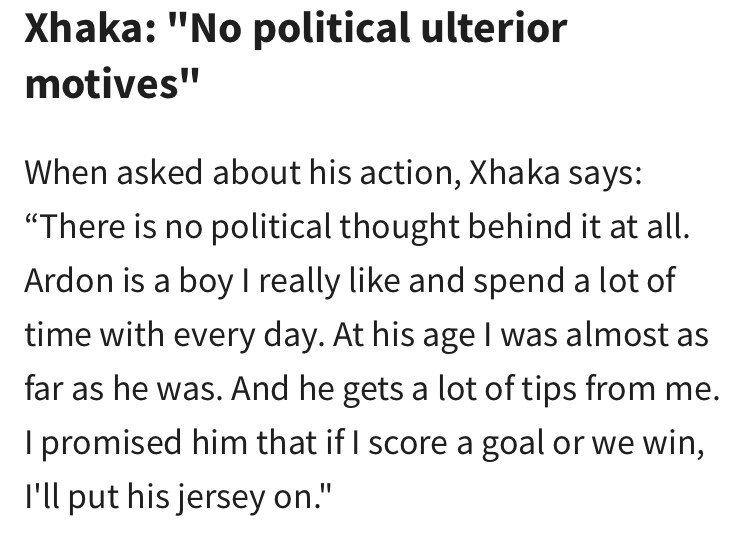This screenshot has height=541, width=750.
Task: Click the word "Xhaka:" in the headline
Action: tap(90, 28)
